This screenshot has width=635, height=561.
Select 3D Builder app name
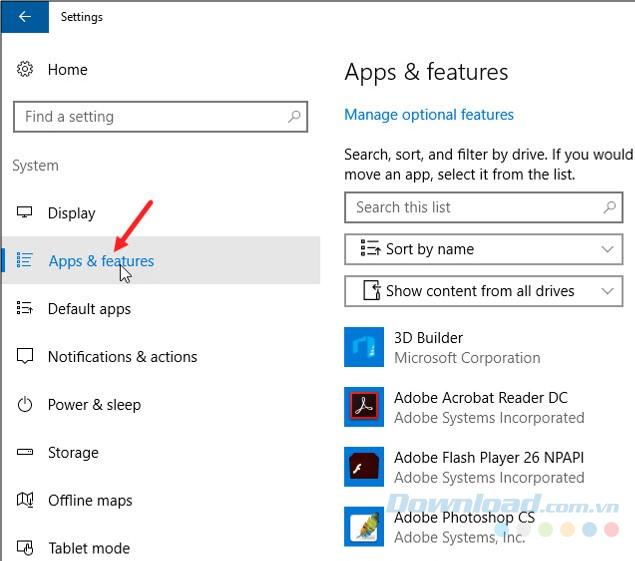coord(428,338)
